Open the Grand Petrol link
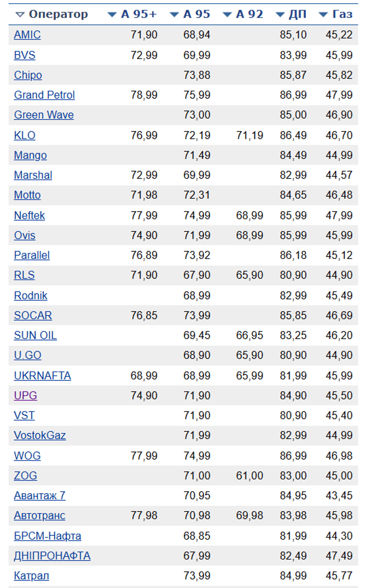 click(x=44, y=95)
